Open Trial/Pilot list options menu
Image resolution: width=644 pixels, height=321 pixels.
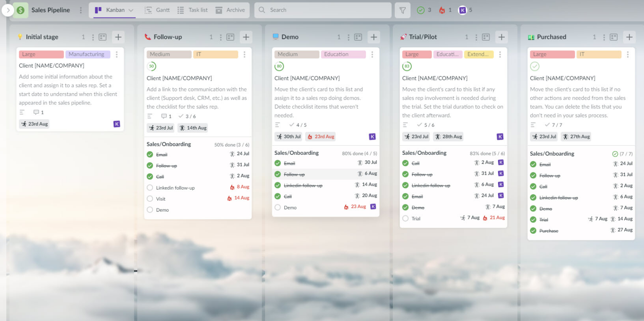click(x=476, y=37)
